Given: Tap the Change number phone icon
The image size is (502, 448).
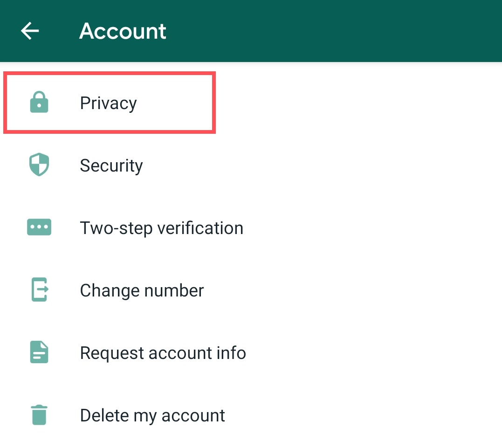Looking at the screenshot, I should click(39, 290).
